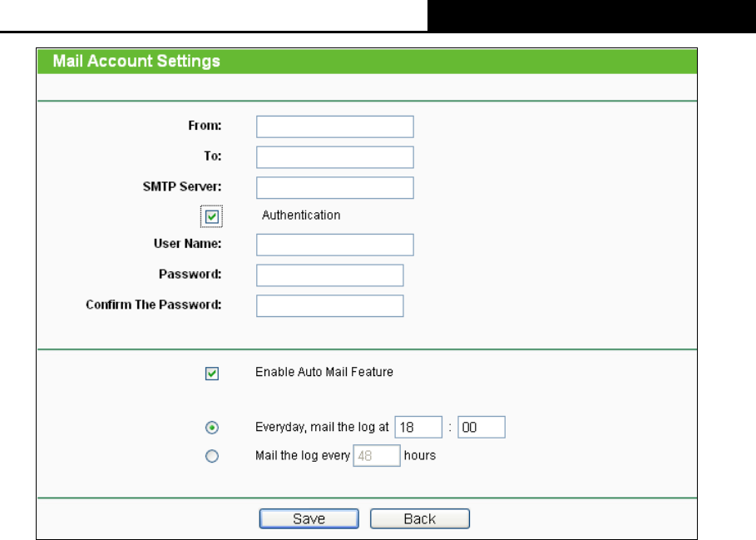Viewport: 756px width, 540px height.
Task: Click the minutes field showing 00
Action: pyautogui.click(x=482, y=427)
